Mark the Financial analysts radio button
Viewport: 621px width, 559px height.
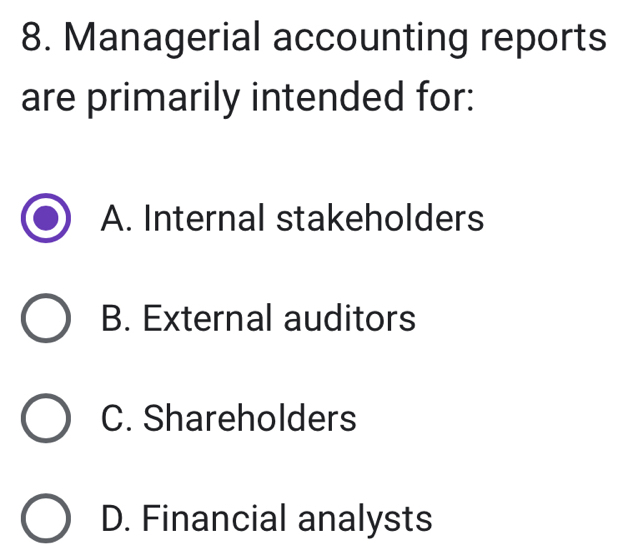pyautogui.click(x=45, y=519)
